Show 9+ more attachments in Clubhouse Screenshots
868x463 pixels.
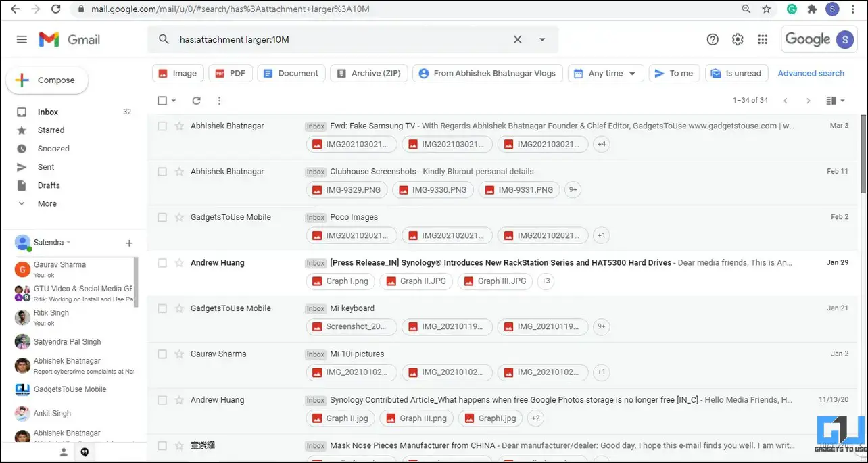click(x=573, y=190)
